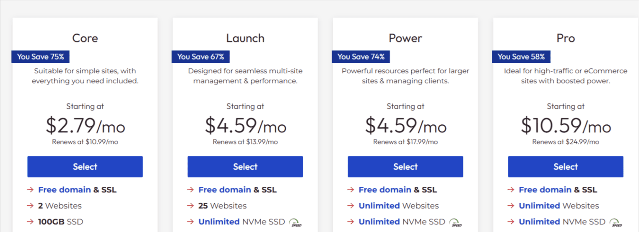
Task: Click red arrow beside Core's 100GB SSD
Action: 30,222
